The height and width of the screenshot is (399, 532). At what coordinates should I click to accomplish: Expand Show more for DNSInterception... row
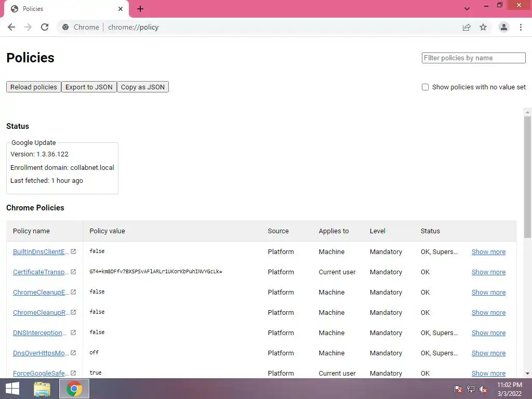488,333
